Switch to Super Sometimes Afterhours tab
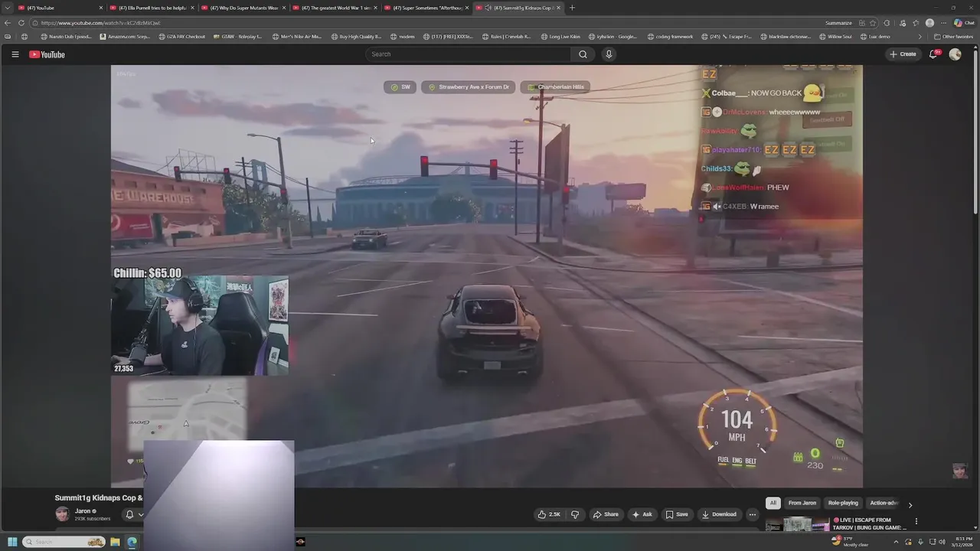The width and height of the screenshot is (980, 551). [425, 8]
